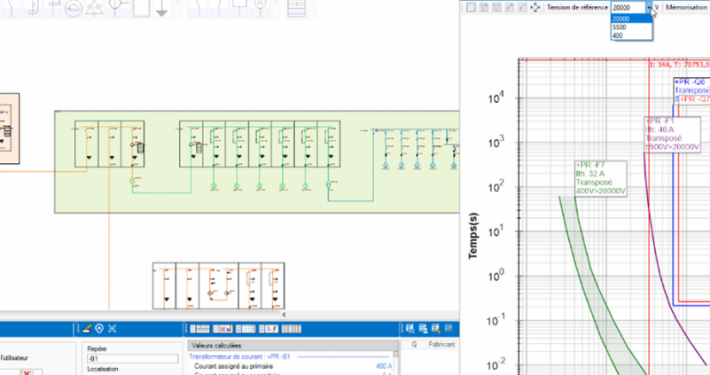
Task: Click the red X button under utilisateur
Action: [x=27, y=372]
